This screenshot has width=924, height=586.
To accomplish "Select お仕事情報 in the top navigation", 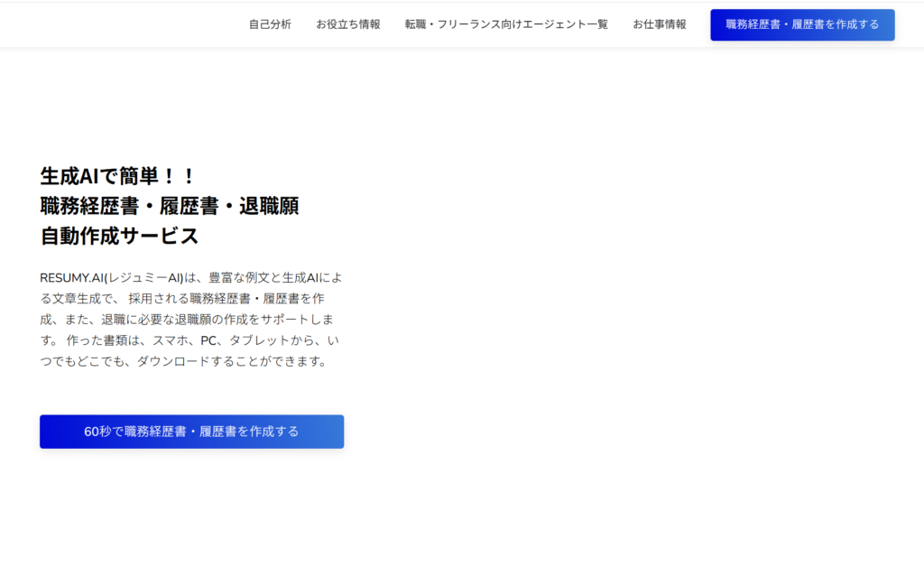I will (x=659, y=24).
